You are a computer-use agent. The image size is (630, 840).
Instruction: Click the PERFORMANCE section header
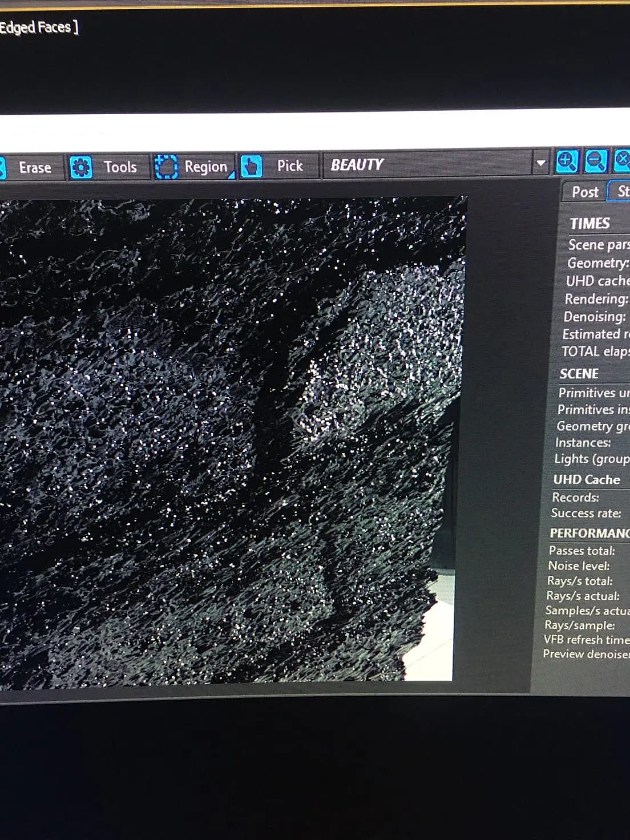[x=589, y=533]
